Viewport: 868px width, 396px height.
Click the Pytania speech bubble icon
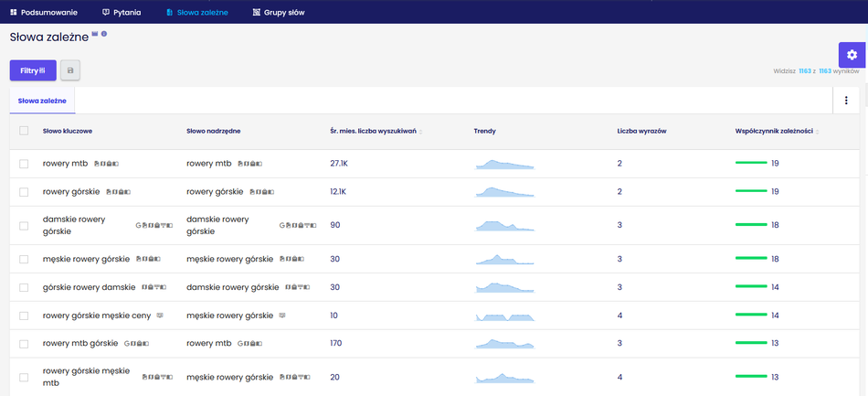point(106,13)
